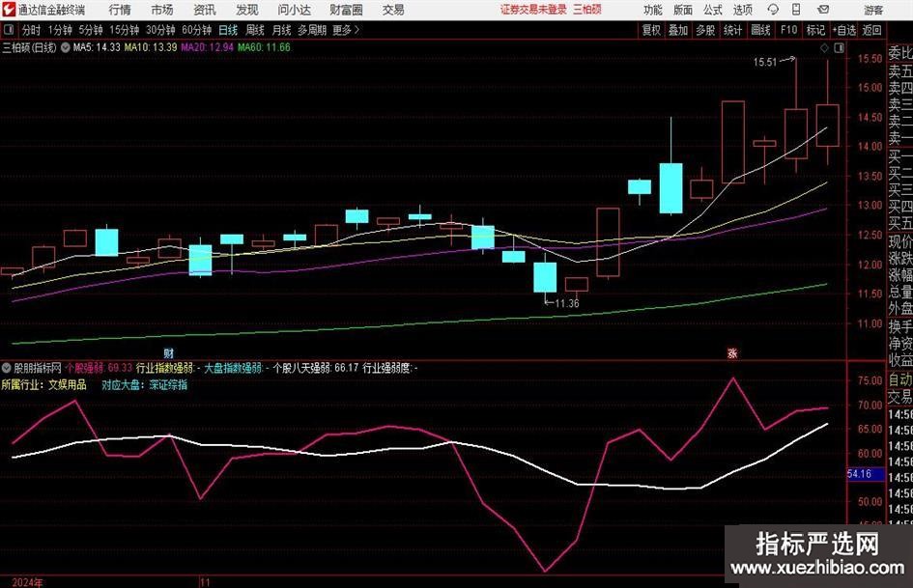
Task: Switch to 分时 chart period
Action: [31, 30]
